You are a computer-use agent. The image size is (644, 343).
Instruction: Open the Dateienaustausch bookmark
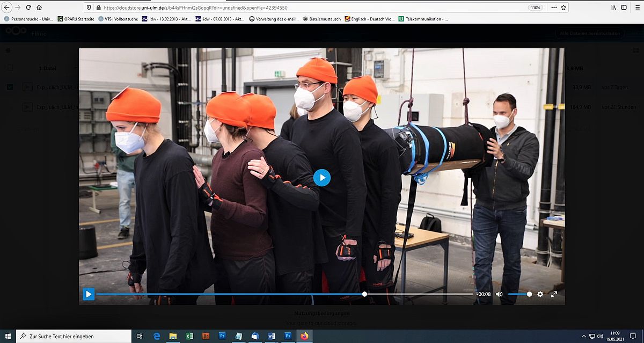pyautogui.click(x=321, y=19)
